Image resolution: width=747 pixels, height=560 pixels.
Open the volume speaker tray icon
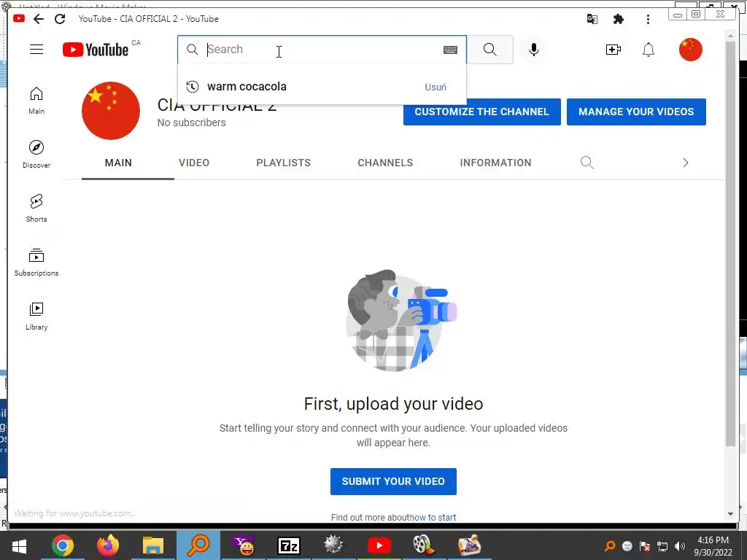680,546
